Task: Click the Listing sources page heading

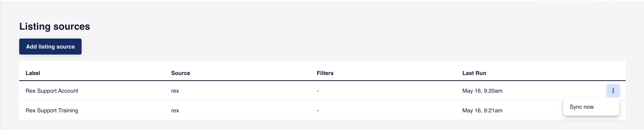Action: 54,26
